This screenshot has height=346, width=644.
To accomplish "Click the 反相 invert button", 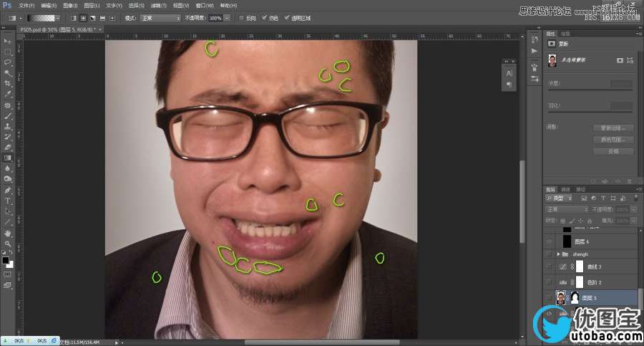I will pos(614,151).
